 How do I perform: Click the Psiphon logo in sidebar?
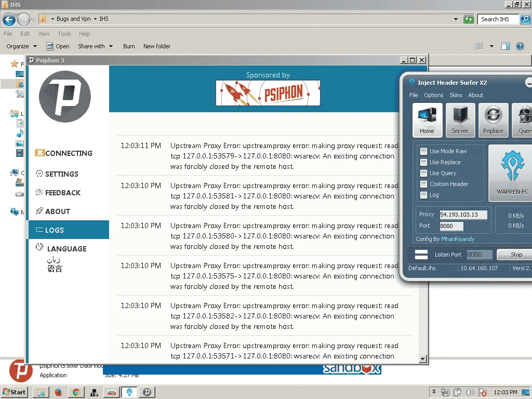[64, 96]
